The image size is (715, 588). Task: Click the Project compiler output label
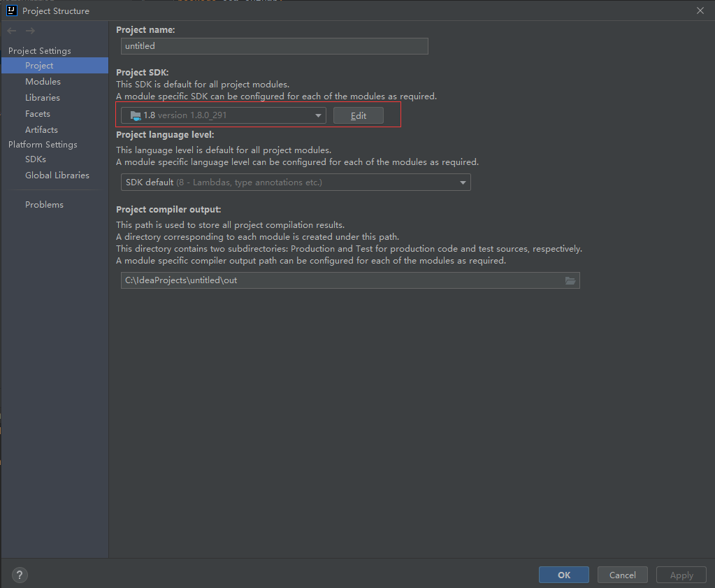click(168, 209)
